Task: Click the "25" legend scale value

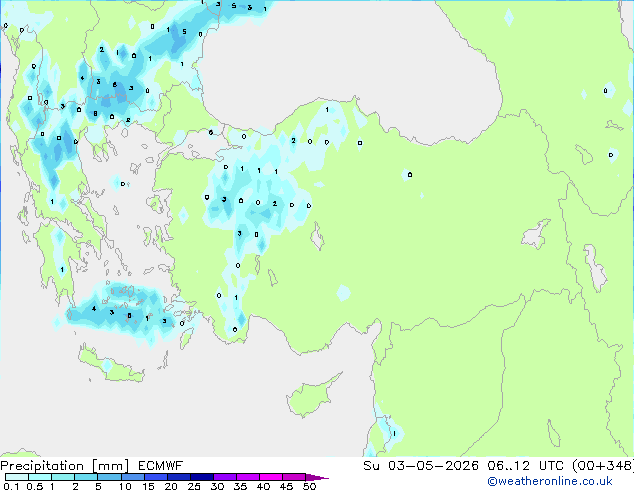Action: point(194,486)
